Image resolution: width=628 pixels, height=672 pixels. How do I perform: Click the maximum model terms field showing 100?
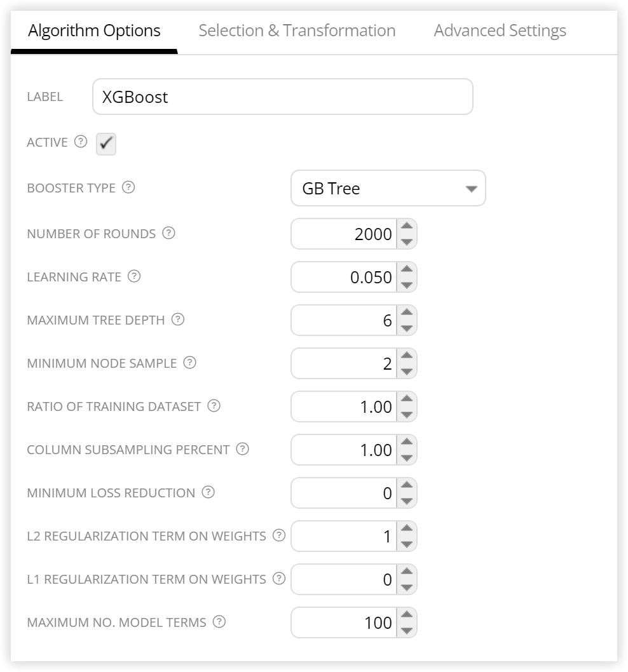344,622
